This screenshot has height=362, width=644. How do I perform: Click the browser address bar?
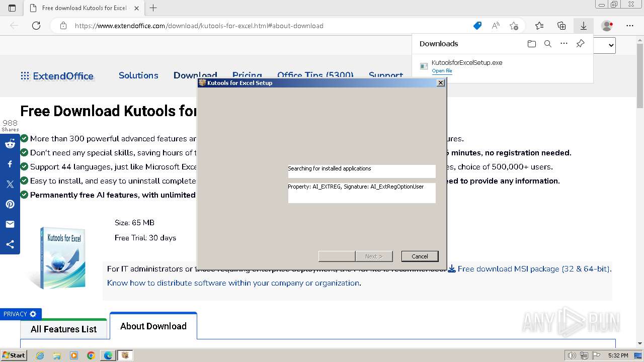(x=272, y=26)
